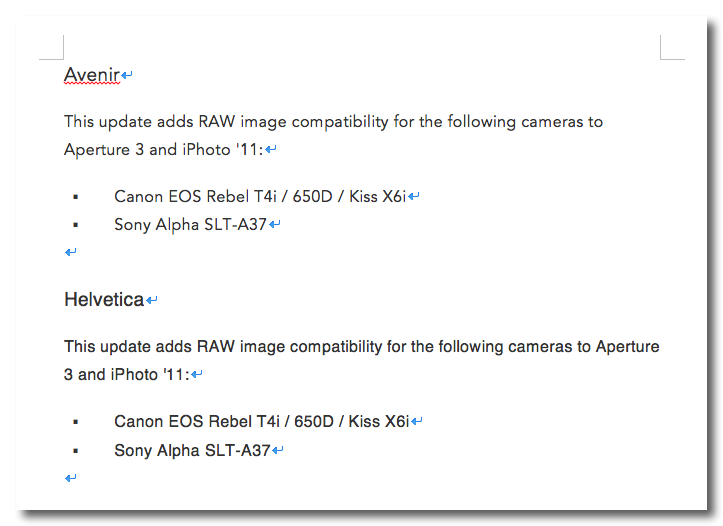Click 'iPhoto' in the Helvetica paragraph

134,375
